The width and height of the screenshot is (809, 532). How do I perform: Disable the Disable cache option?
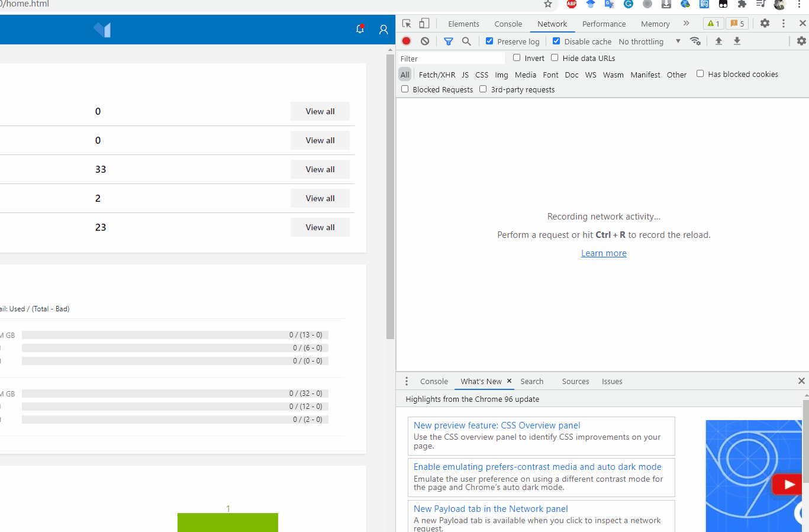click(x=556, y=41)
